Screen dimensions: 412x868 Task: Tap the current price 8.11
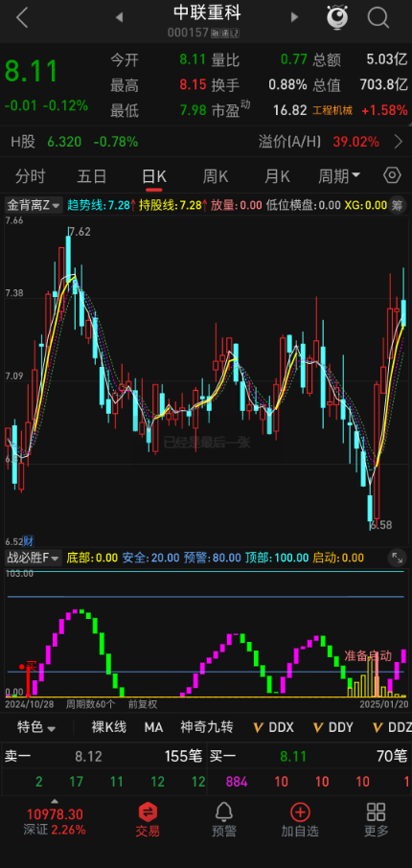click(x=32, y=72)
